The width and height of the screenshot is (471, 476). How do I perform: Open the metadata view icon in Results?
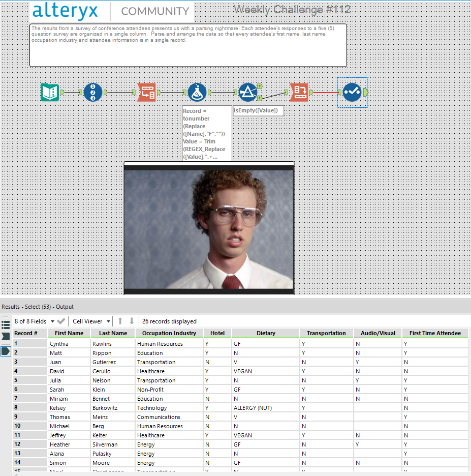pos(6,336)
